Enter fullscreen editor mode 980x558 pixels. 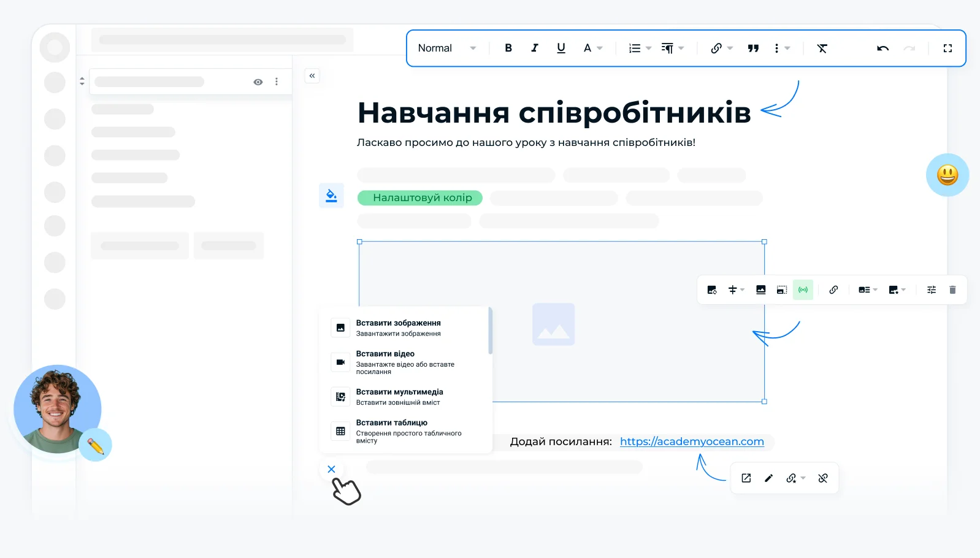pyautogui.click(x=947, y=48)
